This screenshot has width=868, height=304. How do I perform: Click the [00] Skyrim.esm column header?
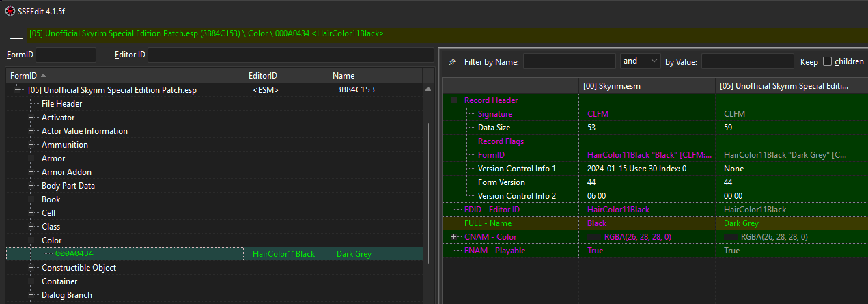[x=647, y=85]
